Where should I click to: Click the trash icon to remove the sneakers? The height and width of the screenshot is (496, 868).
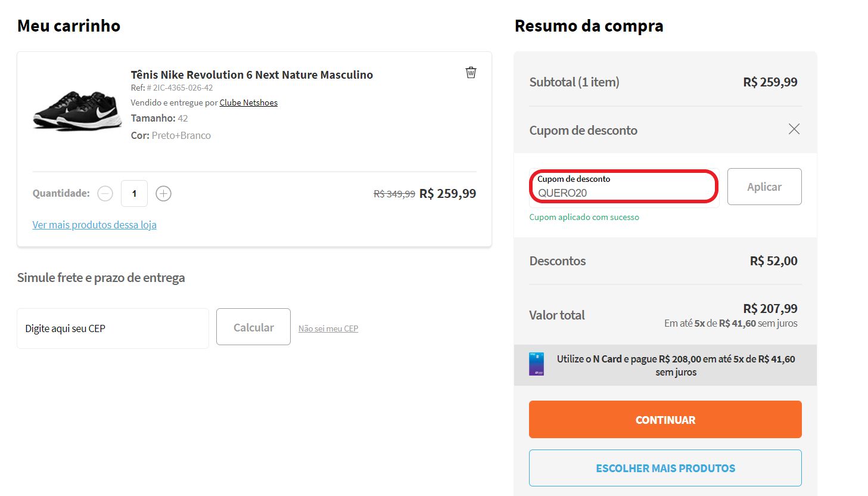(471, 72)
